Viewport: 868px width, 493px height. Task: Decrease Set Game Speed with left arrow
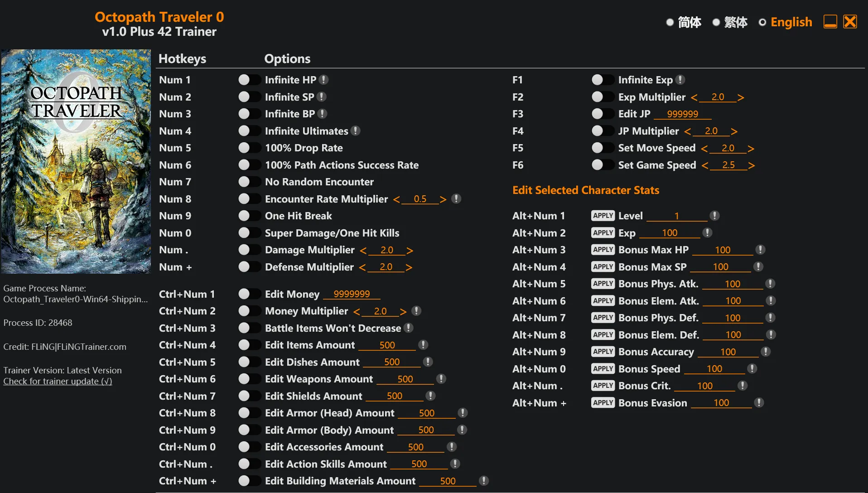705,165
